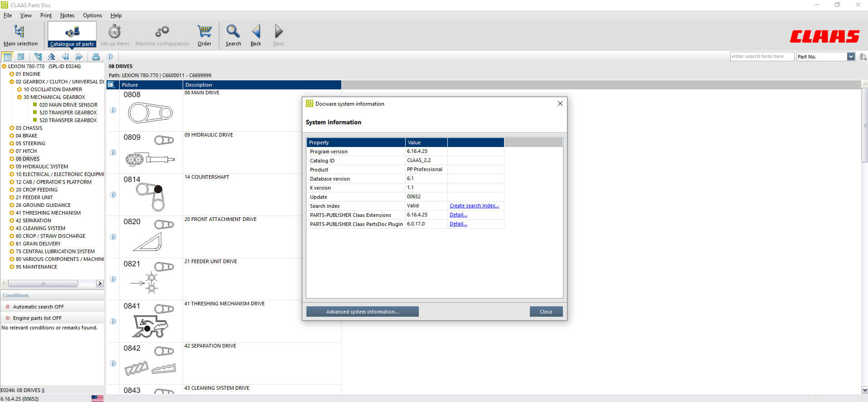The width and height of the screenshot is (868, 402).
Task: Click Close button in system information dialog
Action: 546,312
